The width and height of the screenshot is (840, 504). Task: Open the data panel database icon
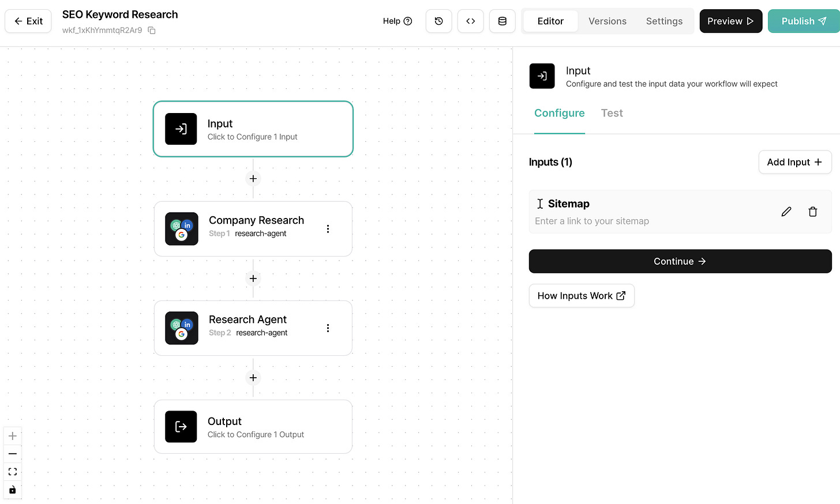502,21
